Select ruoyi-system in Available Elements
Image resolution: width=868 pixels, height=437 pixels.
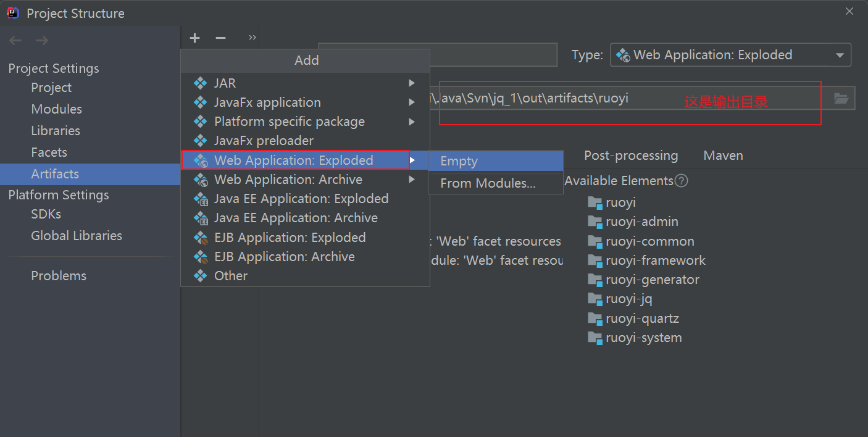[643, 338]
